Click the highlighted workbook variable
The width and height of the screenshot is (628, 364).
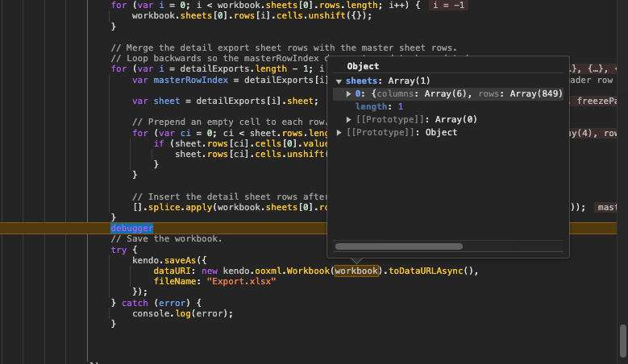pos(357,271)
